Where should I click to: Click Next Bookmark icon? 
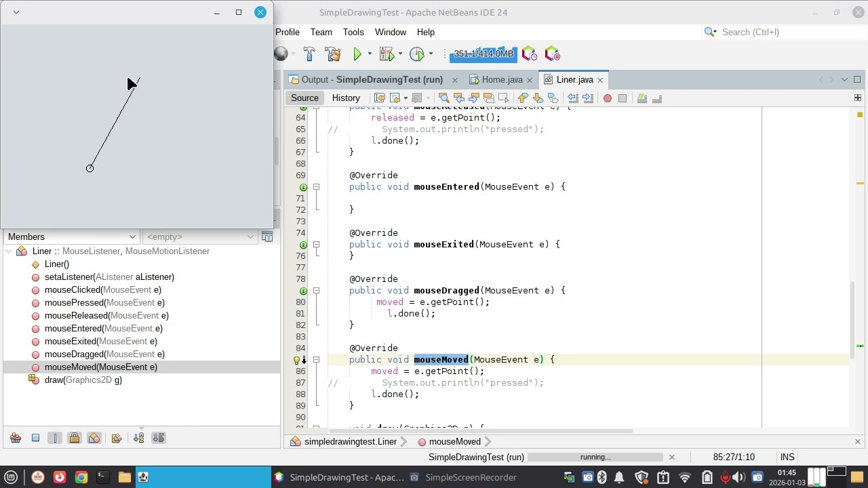pyautogui.click(x=538, y=98)
